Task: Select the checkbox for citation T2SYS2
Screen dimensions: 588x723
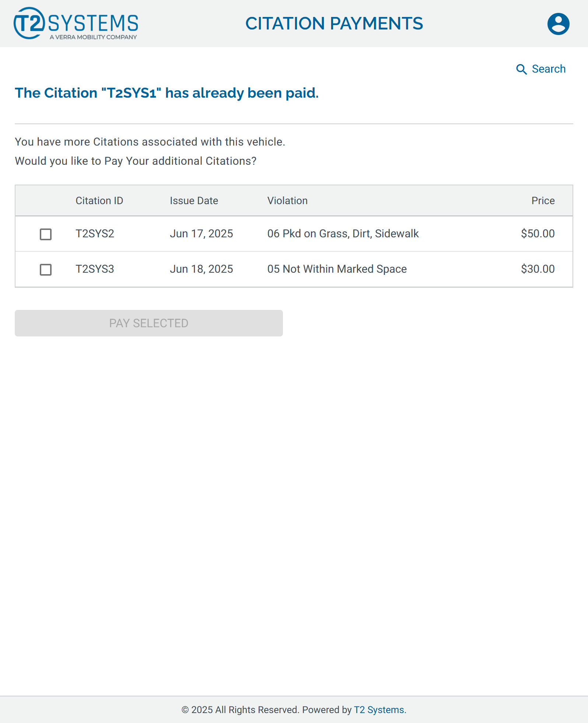Action: pos(46,234)
